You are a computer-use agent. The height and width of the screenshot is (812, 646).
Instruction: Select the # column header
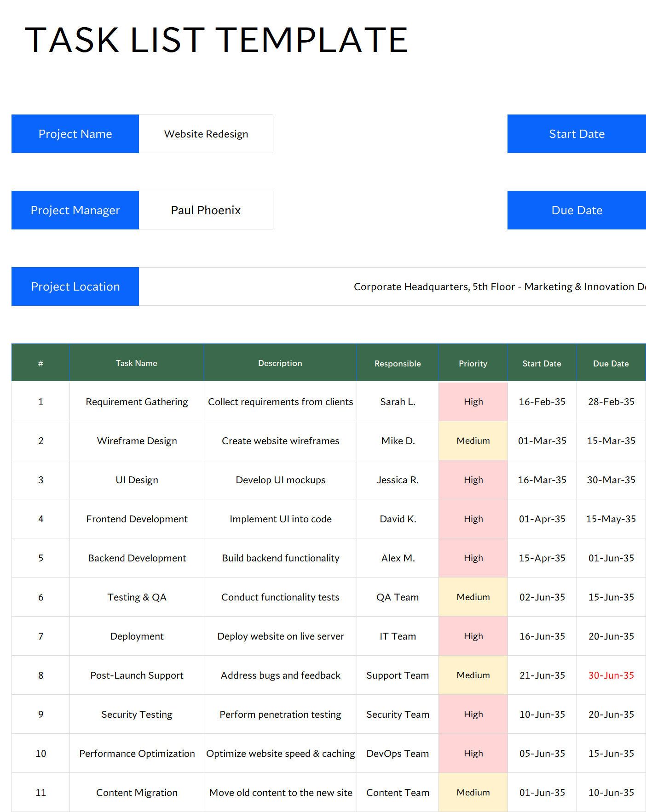coord(40,363)
